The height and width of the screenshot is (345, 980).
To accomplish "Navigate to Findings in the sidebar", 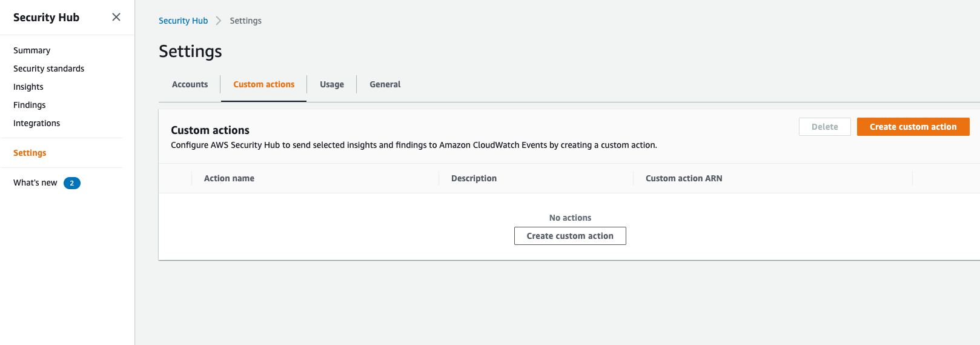I will pos(29,105).
